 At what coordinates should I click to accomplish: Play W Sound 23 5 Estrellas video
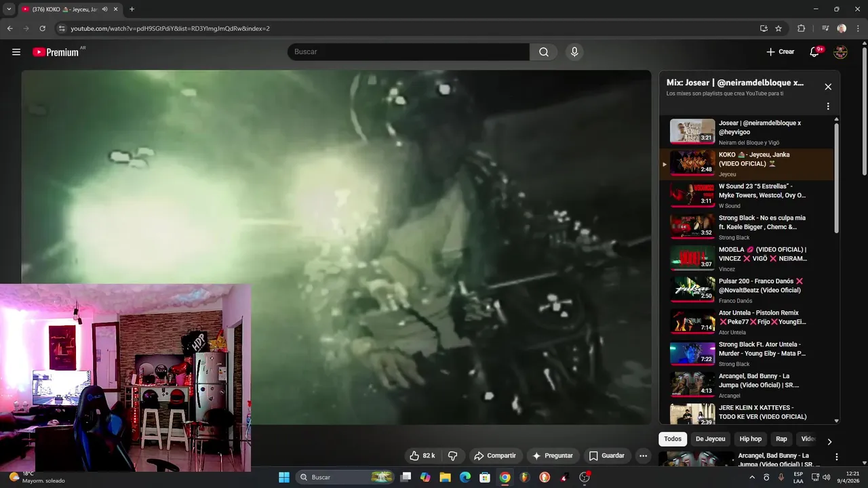[x=746, y=195]
